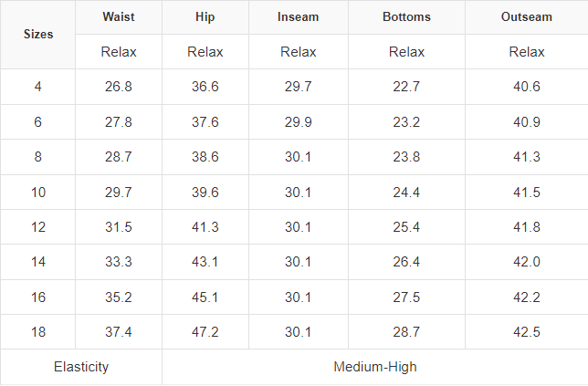Select bottoms value 27.5 for size 16
The width and height of the screenshot is (588, 386).
point(406,297)
